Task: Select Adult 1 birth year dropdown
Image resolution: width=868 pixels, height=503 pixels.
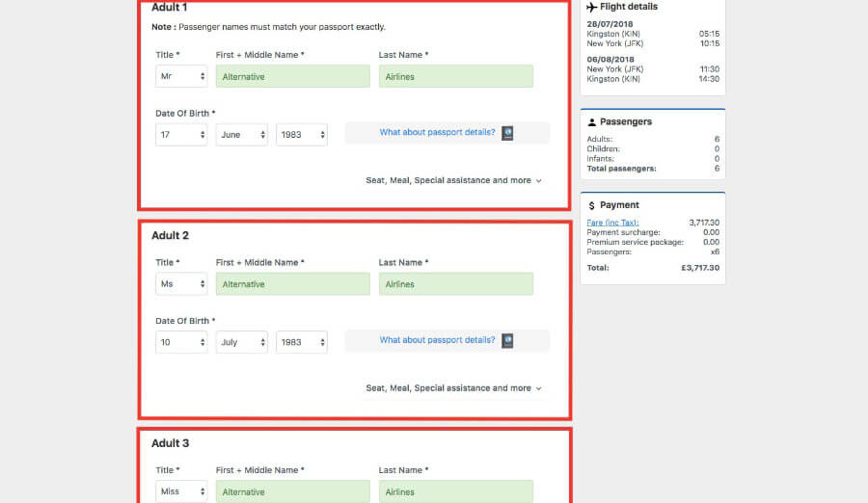Action: coord(302,135)
